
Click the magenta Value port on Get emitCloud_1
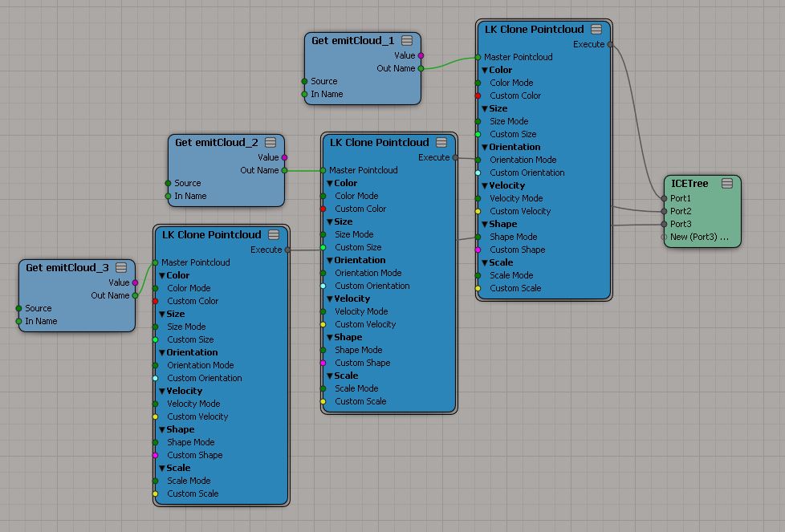coord(421,56)
